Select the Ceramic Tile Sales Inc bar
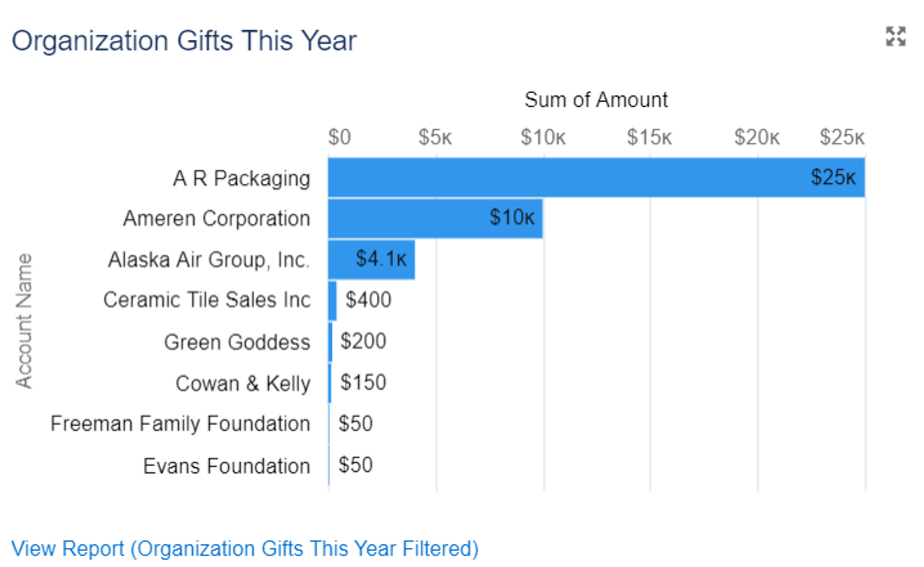This screenshot has height=567, width=924. (333, 300)
